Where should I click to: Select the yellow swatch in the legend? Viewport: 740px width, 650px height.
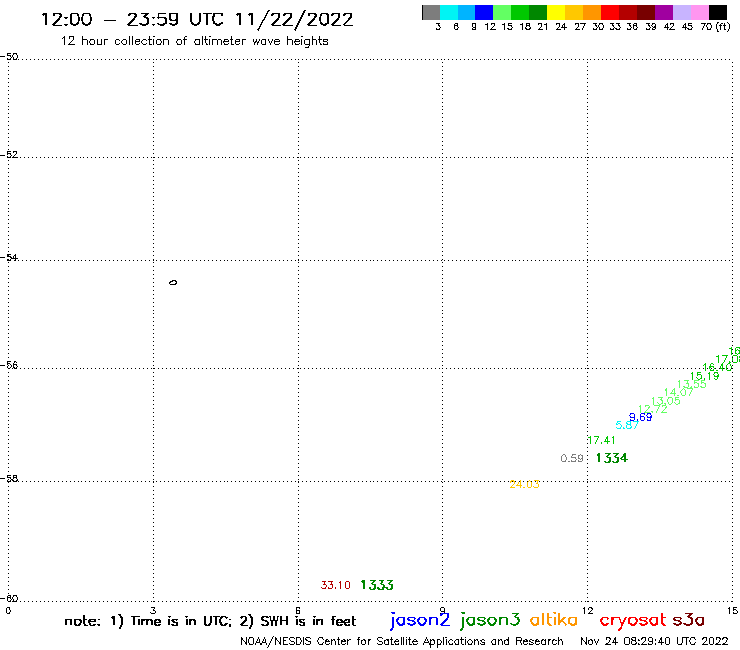coord(556,12)
